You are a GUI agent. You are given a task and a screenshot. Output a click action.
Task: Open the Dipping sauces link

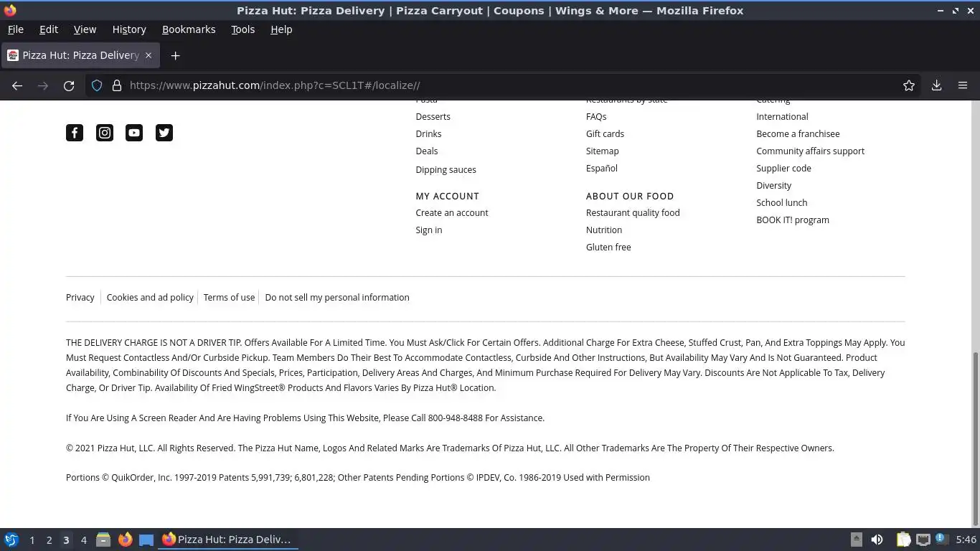pyautogui.click(x=446, y=170)
